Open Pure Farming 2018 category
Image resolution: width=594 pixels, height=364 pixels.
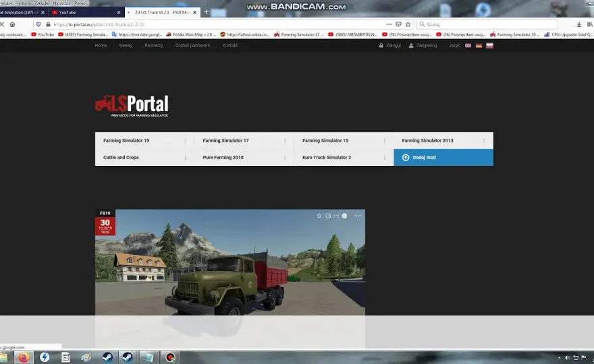pyautogui.click(x=223, y=158)
